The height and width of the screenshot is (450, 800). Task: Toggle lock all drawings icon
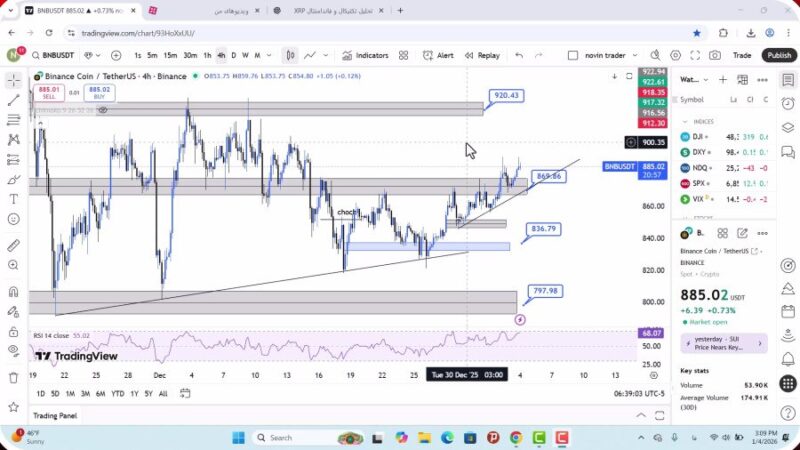click(x=13, y=332)
